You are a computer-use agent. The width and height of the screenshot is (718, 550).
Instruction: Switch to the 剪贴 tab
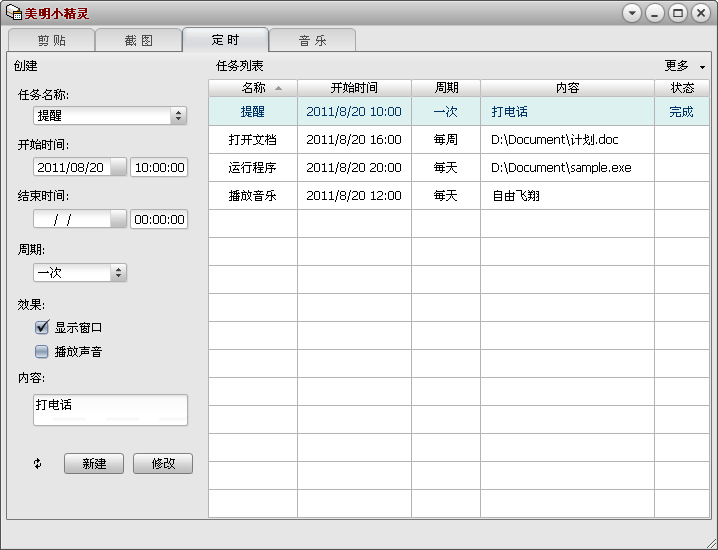point(51,40)
